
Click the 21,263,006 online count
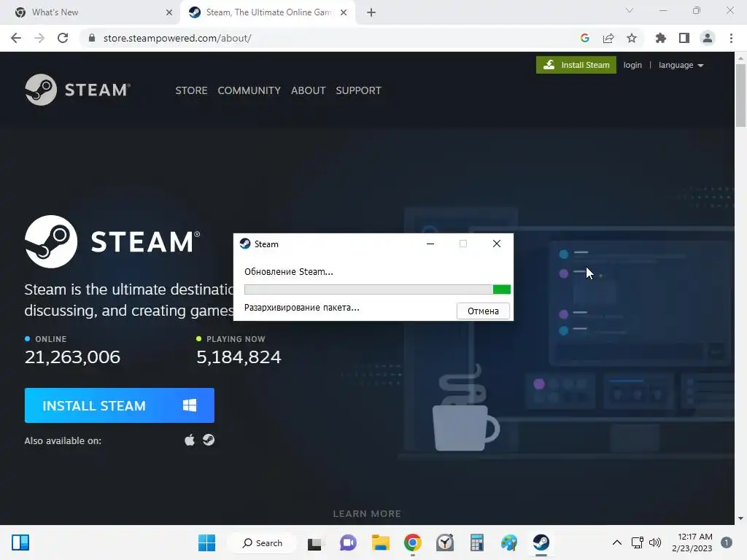(72, 357)
